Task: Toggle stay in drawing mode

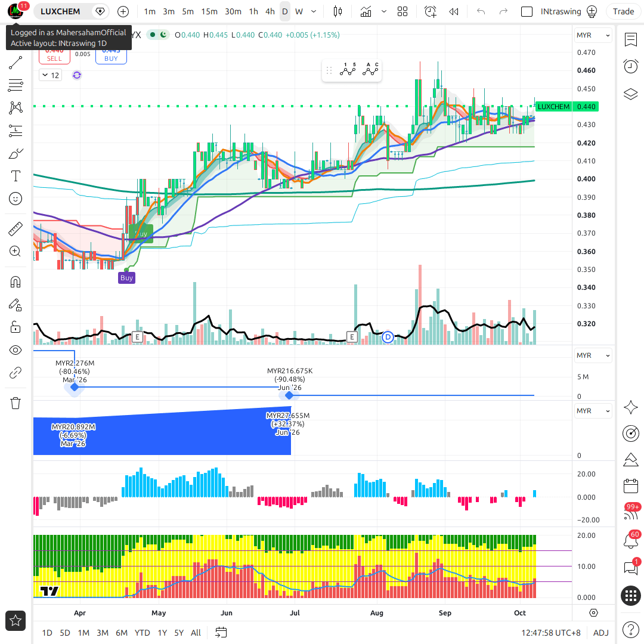Action: (16, 305)
